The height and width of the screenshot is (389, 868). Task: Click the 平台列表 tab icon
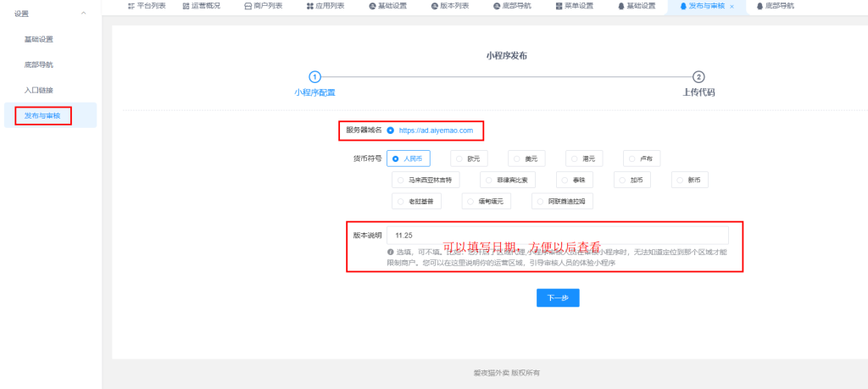[x=131, y=6]
